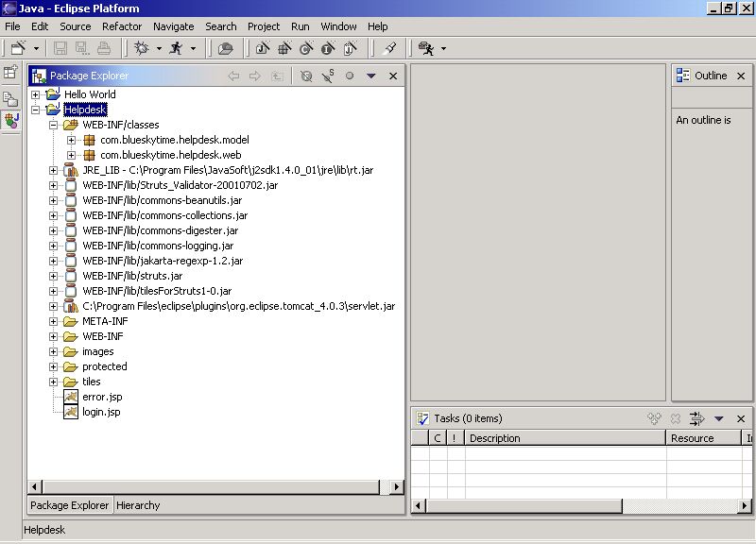756x544 pixels.
Task: Close the Outline view
Action: click(741, 76)
